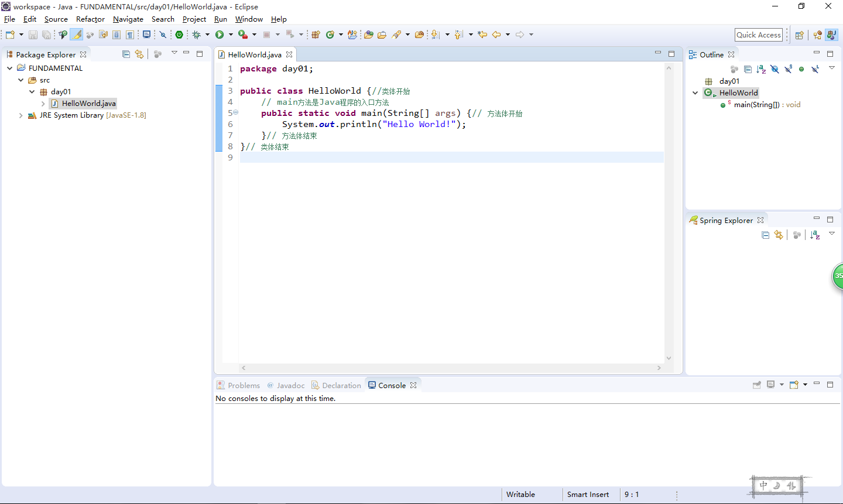Toggle Hide Non-Public Members in Outline

(x=801, y=69)
